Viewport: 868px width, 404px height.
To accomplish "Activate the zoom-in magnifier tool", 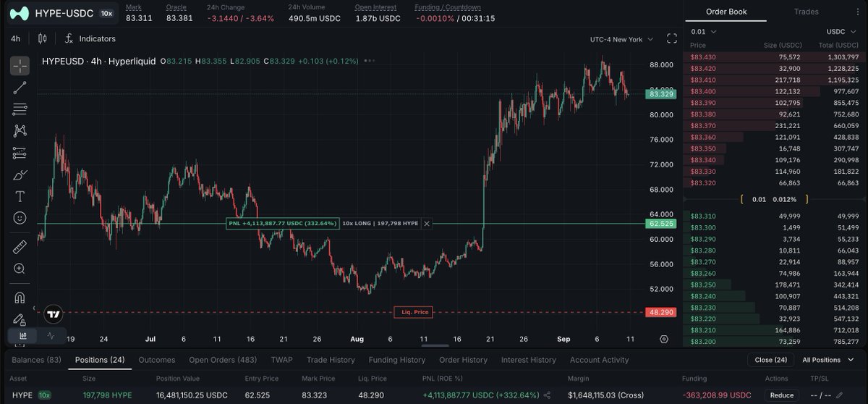I will (x=20, y=269).
